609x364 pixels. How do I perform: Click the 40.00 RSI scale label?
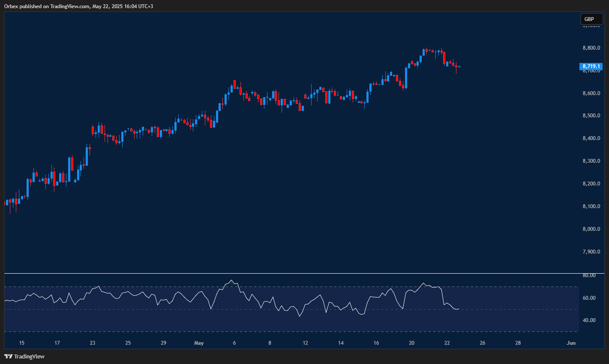(589, 320)
